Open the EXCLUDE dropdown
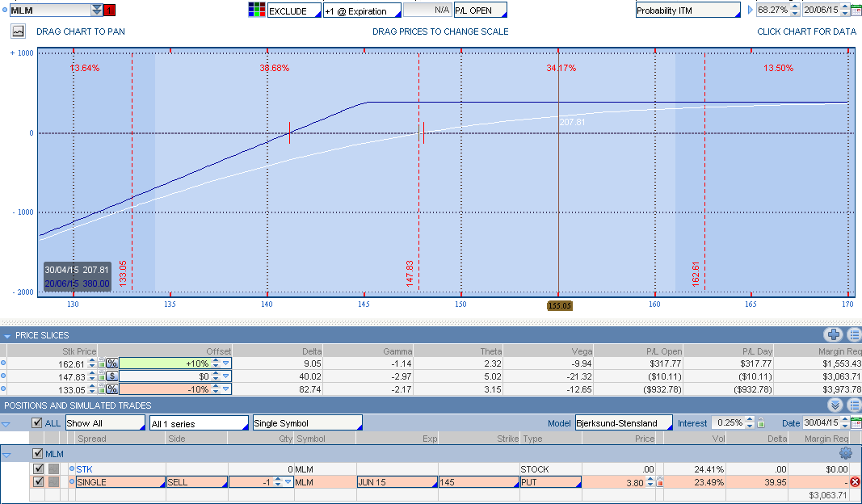Image resolution: width=862 pixels, height=504 pixels. (294, 10)
